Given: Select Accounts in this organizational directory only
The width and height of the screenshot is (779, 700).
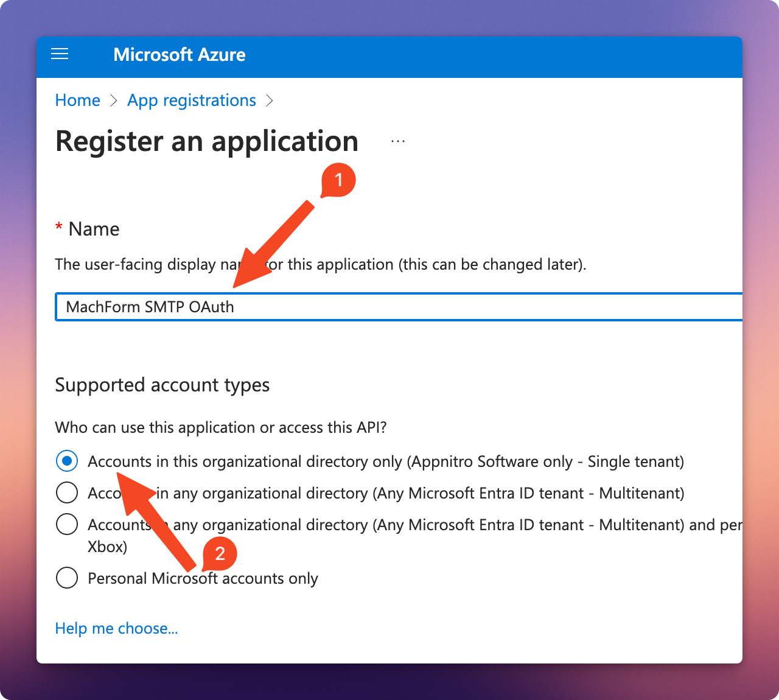Looking at the screenshot, I should click(67, 461).
